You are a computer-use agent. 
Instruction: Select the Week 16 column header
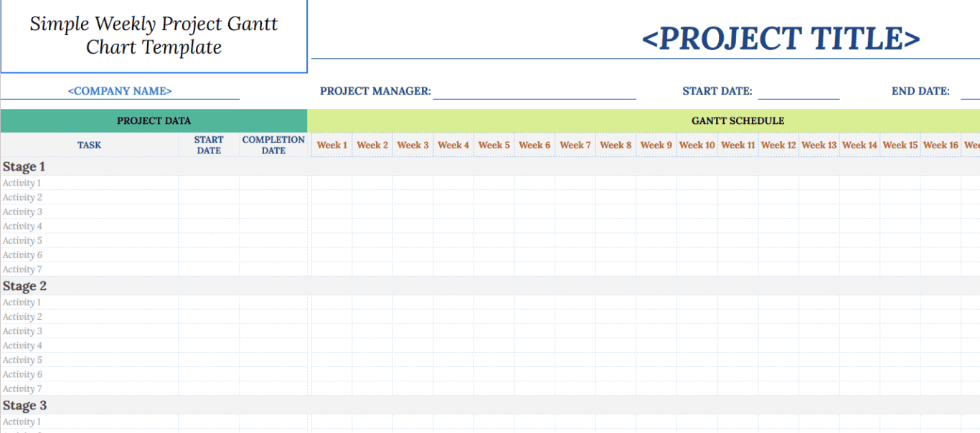tap(941, 145)
